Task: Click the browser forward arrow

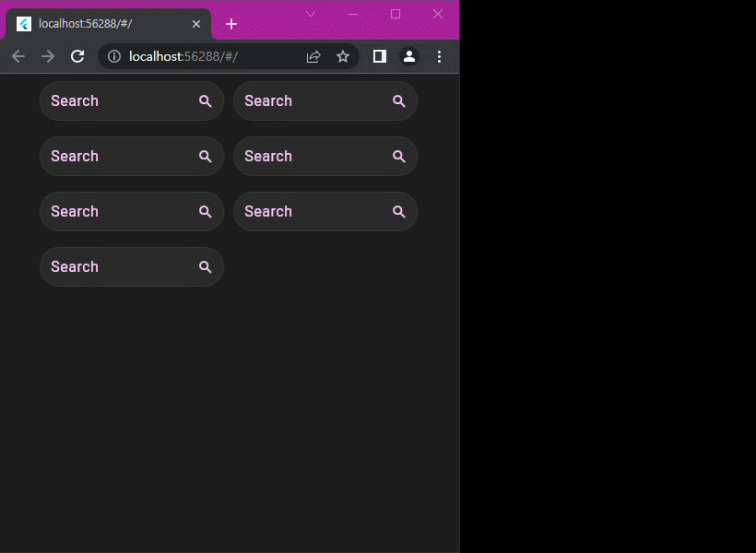Action: point(48,56)
